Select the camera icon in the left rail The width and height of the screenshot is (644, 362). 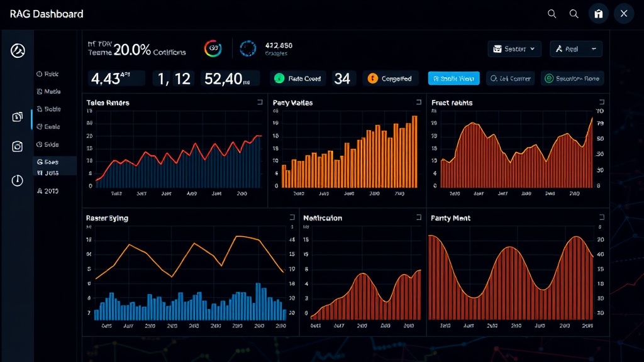[x=17, y=146]
